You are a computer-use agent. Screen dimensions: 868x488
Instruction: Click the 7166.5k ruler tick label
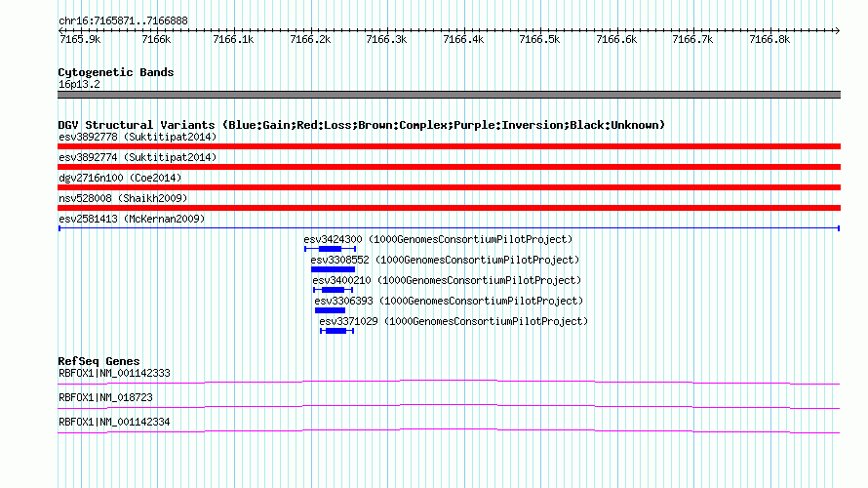coord(539,39)
